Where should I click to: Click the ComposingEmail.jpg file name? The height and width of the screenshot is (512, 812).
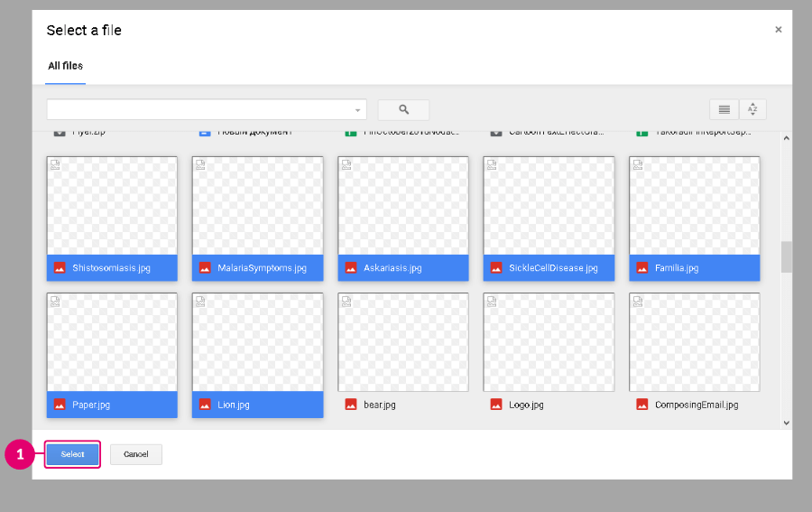tap(697, 405)
